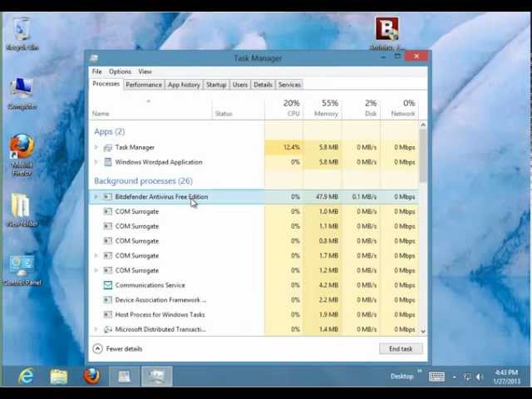Screen dimensions: 532x399
Task: Click the Host Process for Windows Tasks icon
Action: (107, 314)
